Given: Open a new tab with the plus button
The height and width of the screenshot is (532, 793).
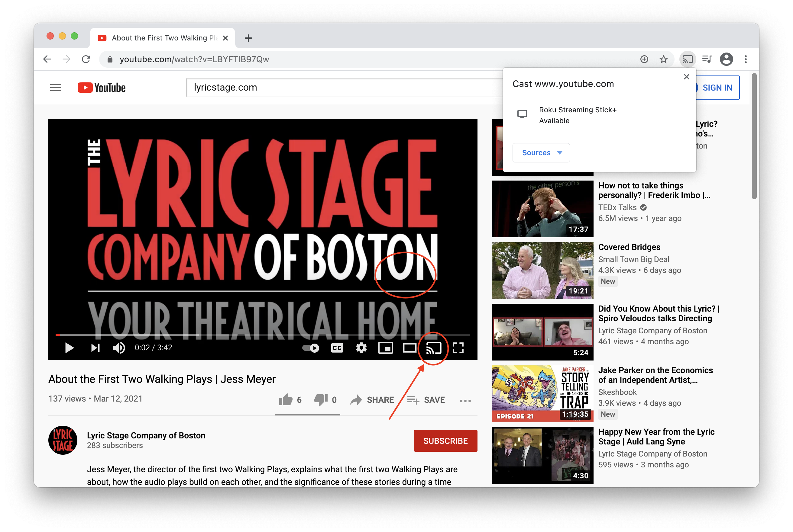Looking at the screenshot, I should click(248, 38).
